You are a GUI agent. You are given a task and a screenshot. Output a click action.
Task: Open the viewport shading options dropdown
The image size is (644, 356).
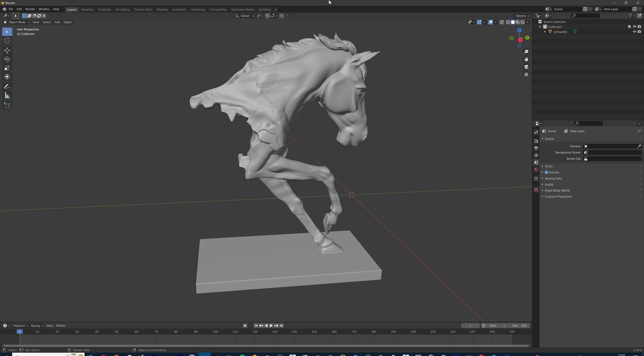click(527, 22)
